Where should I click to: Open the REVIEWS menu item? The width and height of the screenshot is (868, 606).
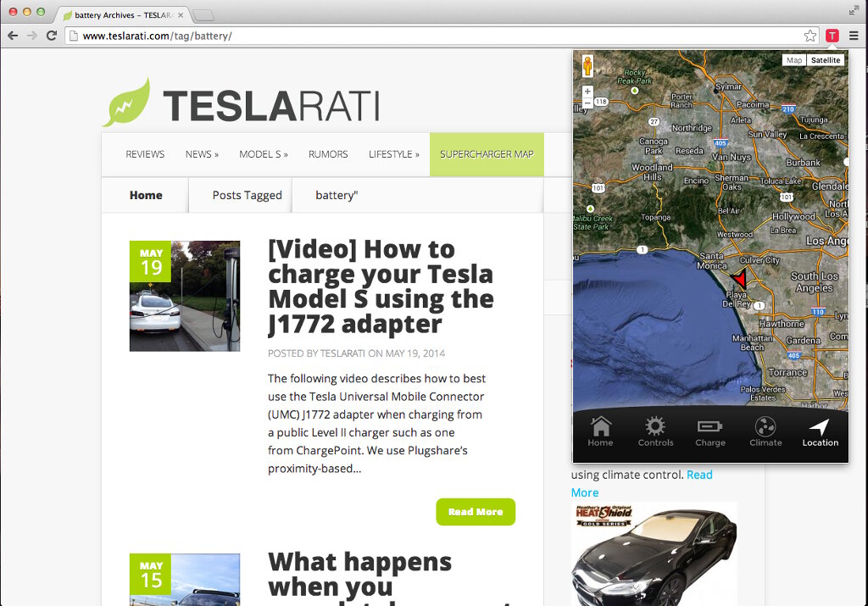coord(145,154)
